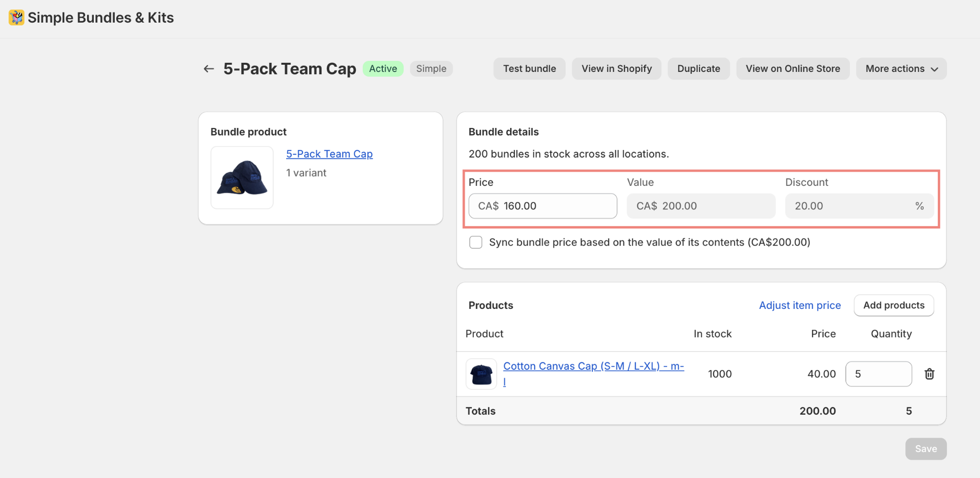
Task: Open the Cotton Canvas Cap product link
Action: pyautogui.click(x=593, y=374)
